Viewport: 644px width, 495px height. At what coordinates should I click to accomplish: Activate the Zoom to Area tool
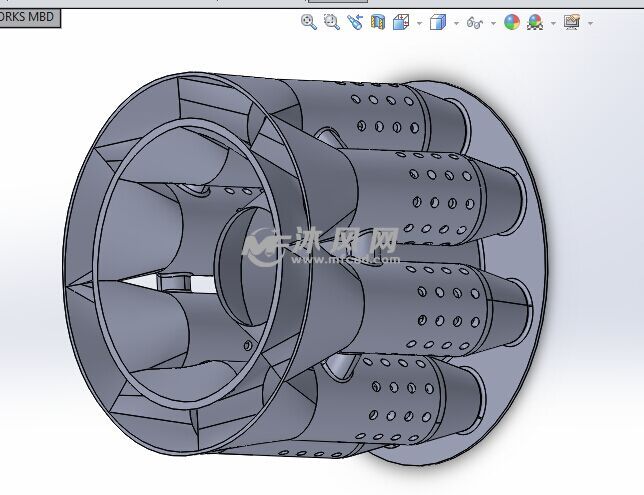331,22
